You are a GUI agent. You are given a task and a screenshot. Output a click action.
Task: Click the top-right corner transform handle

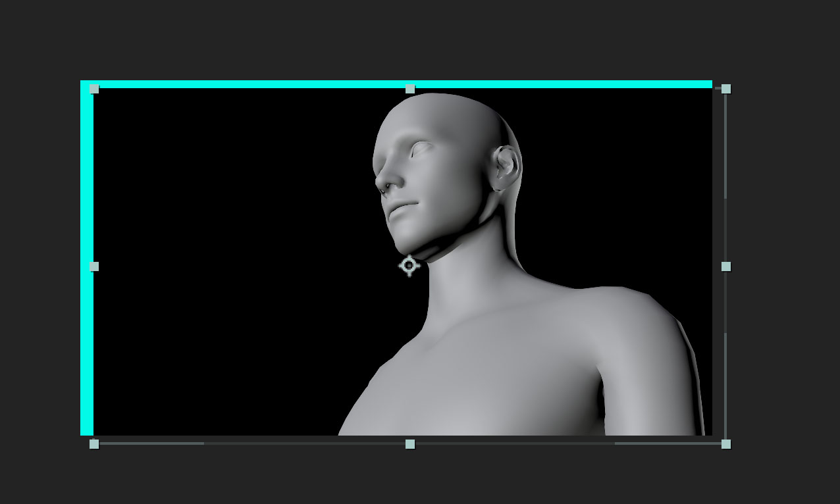pos(726,89)
